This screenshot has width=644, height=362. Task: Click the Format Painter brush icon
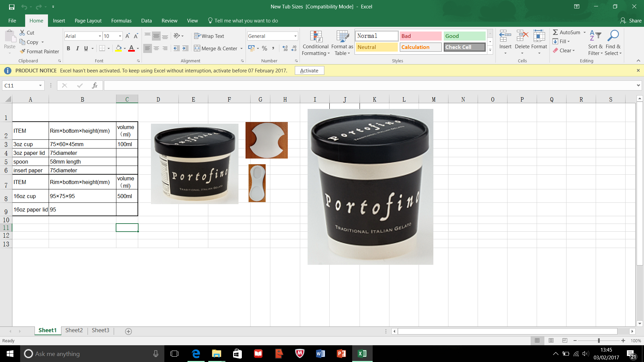[x=22, y=51]
